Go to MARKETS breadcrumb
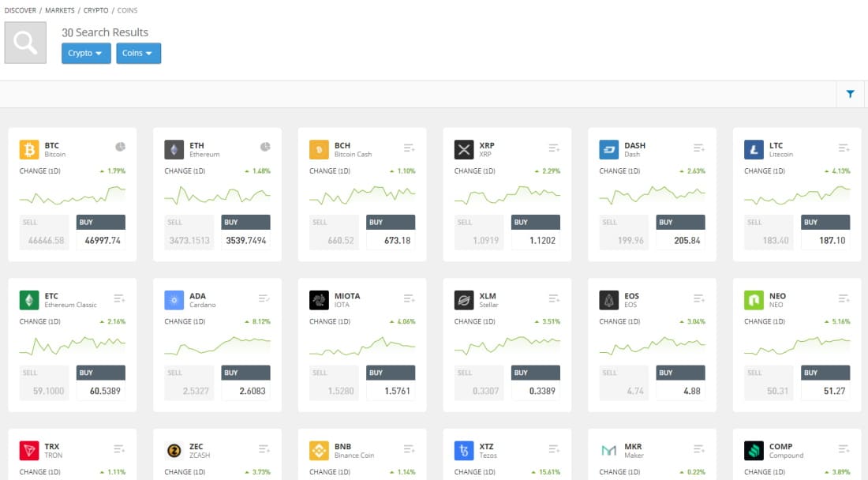 (60, 10)
